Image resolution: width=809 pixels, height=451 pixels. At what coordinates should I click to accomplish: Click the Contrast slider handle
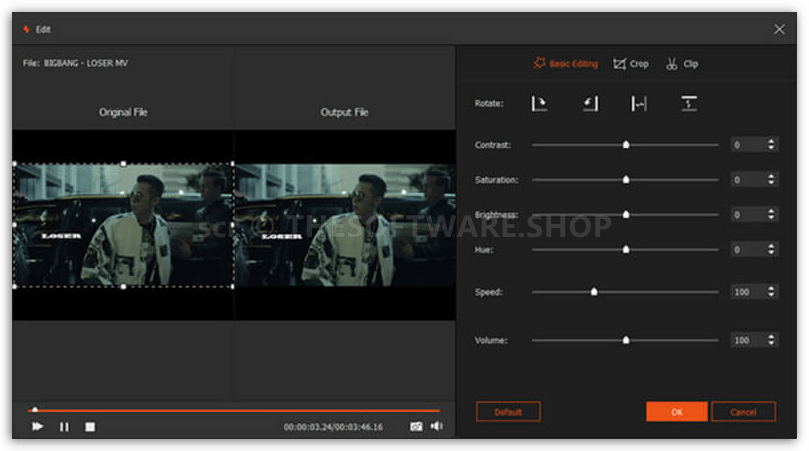[x=626, y=145]
